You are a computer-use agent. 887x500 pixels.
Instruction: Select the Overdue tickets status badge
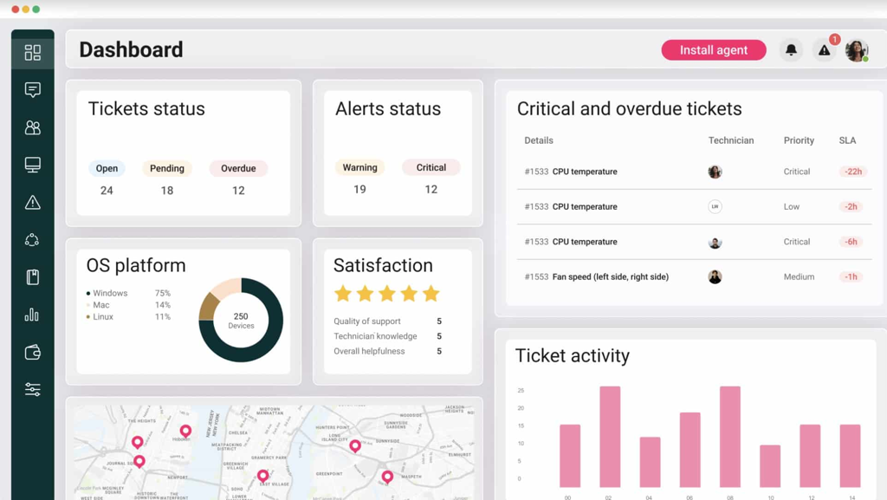tap(238, 168)
